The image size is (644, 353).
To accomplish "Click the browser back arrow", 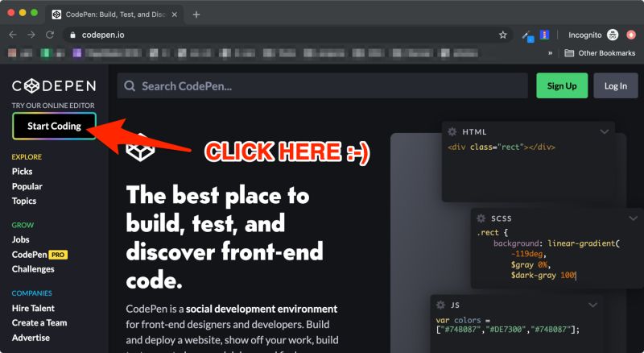I will (x=13, y=35).
